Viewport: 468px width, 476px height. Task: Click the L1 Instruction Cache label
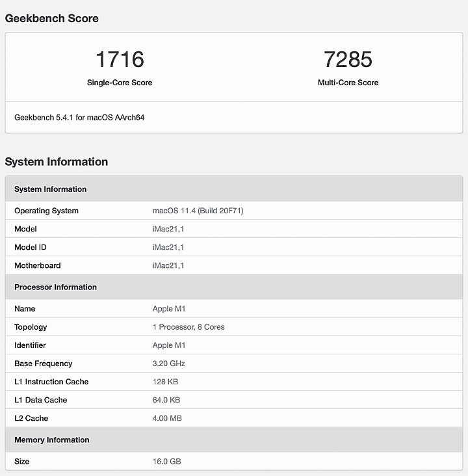(51, 382)
